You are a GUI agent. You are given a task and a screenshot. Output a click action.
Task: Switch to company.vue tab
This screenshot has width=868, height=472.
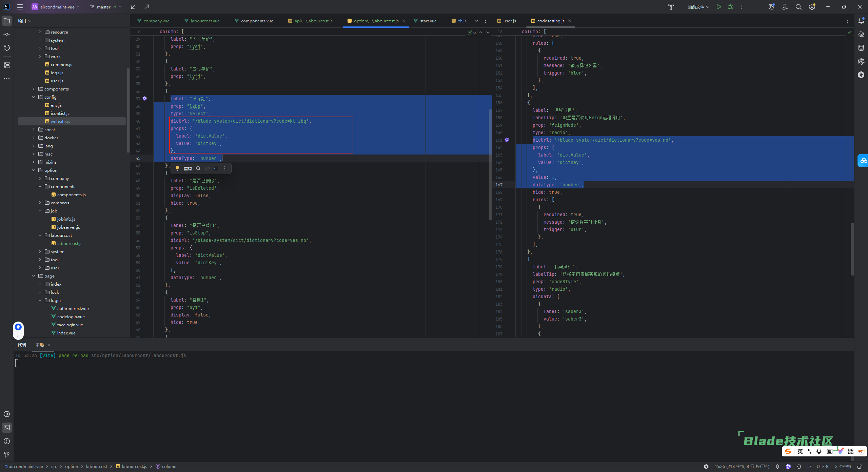(x=153, y=21)
